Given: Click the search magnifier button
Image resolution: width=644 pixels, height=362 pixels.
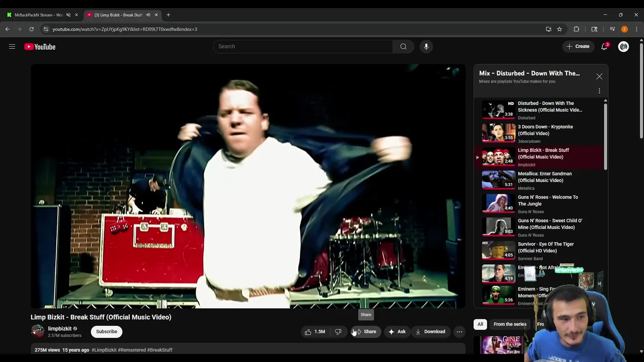Looking at the screenshot, I should tap(404, 47).
